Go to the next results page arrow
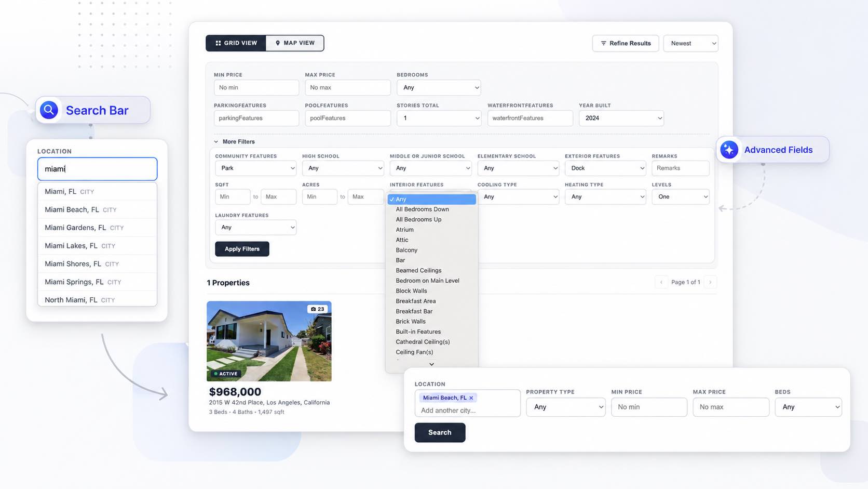Viewport: 868px width, 489px height. 710,282
